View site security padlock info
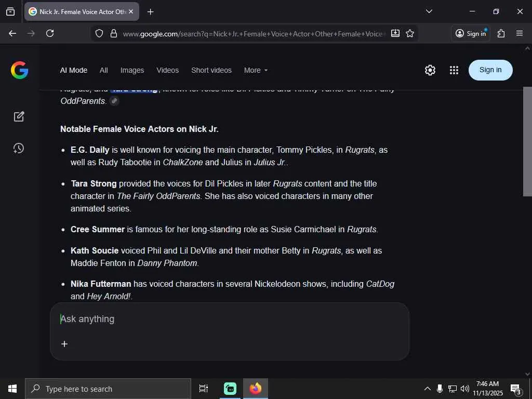This screenshot has height=399, width=532. click(114, 33)
